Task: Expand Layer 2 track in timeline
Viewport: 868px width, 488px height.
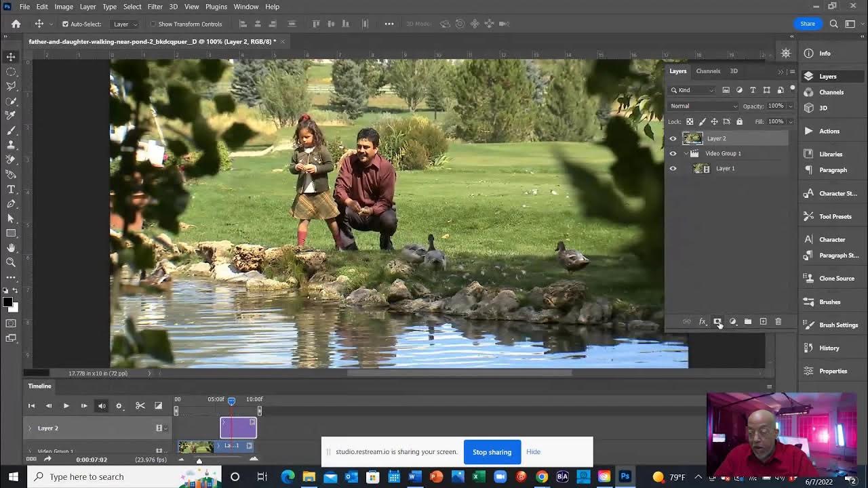Action: tap(29, 428)
